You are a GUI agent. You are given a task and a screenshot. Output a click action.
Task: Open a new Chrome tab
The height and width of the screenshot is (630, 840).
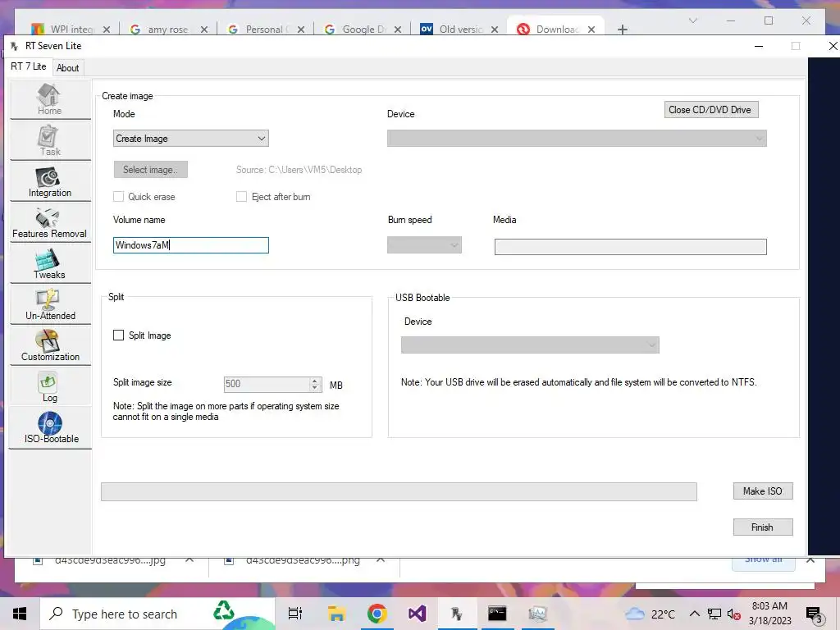tap(622, 30)
